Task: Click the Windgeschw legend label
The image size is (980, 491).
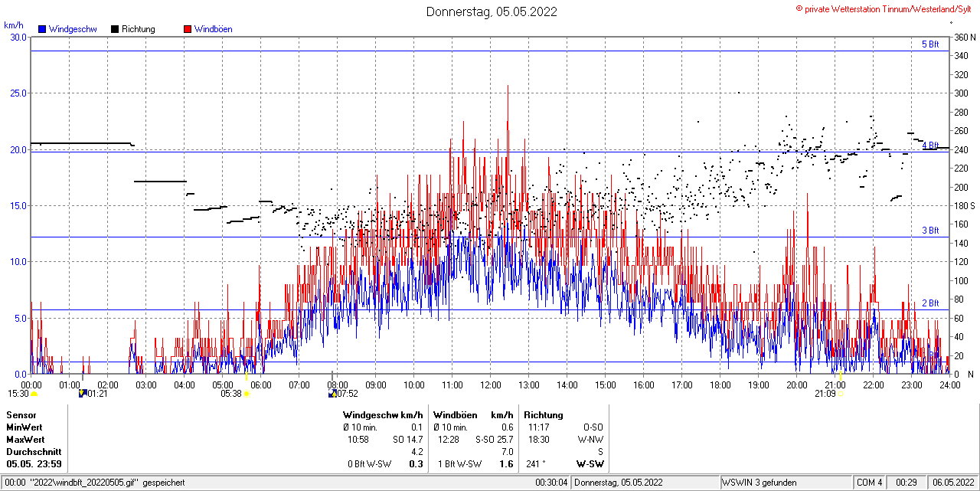Action: (73, 29)
